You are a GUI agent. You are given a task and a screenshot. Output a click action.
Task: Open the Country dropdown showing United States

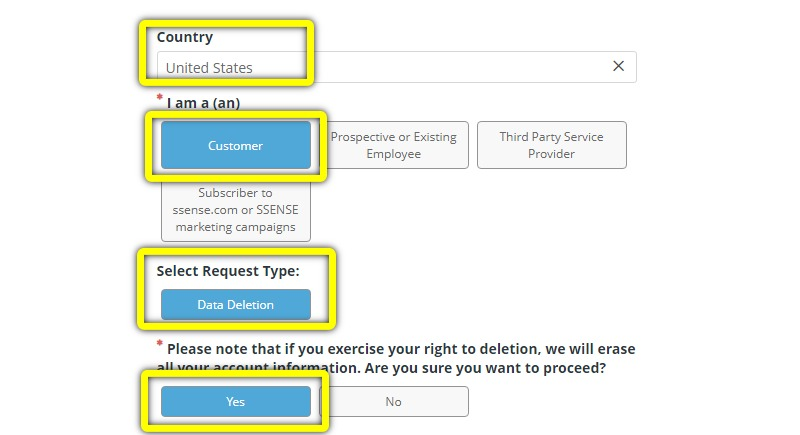pyautogui.click(x=396, y=67)
